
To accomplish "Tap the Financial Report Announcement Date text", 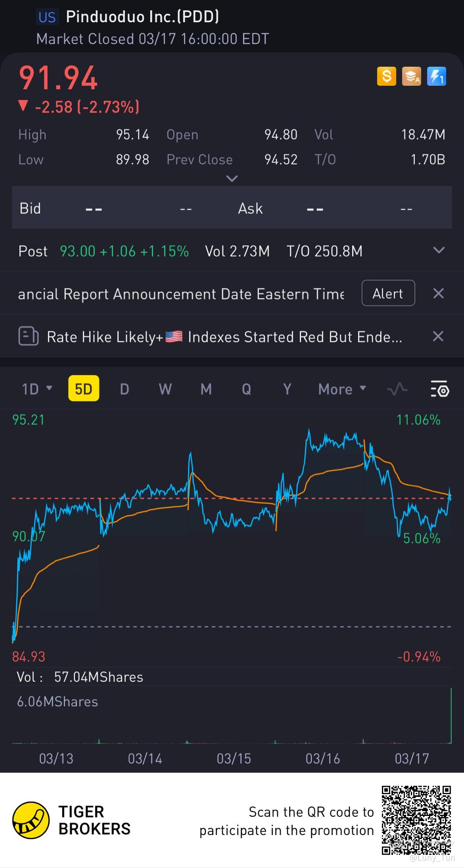I will [181, 294].
